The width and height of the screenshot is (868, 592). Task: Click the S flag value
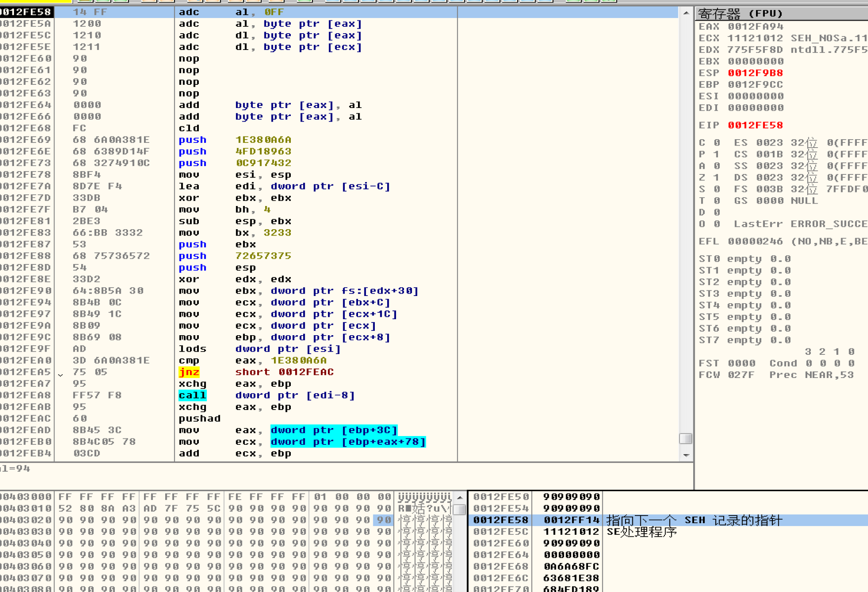(717, 189)
